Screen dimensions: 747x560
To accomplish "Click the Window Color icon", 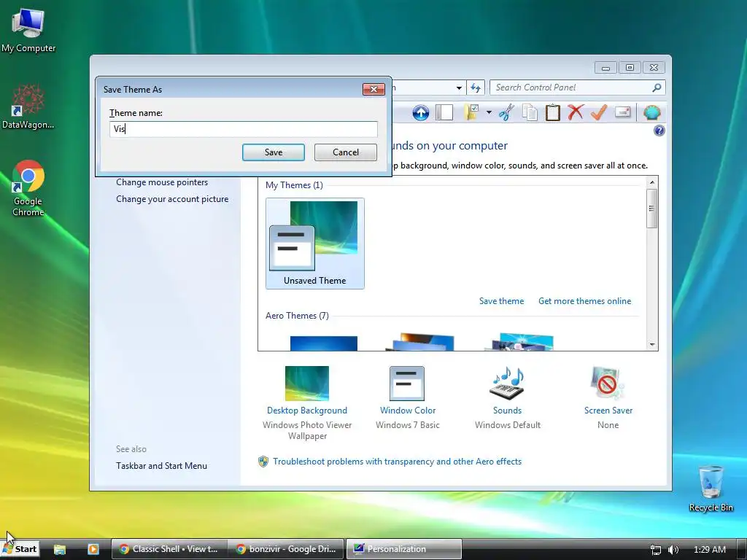I will [407, 384].
